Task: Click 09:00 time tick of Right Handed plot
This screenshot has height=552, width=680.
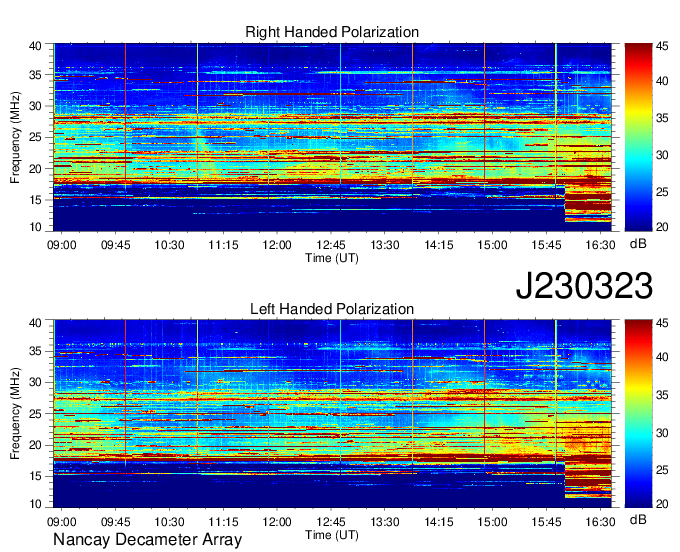Action: click(62, 245)
